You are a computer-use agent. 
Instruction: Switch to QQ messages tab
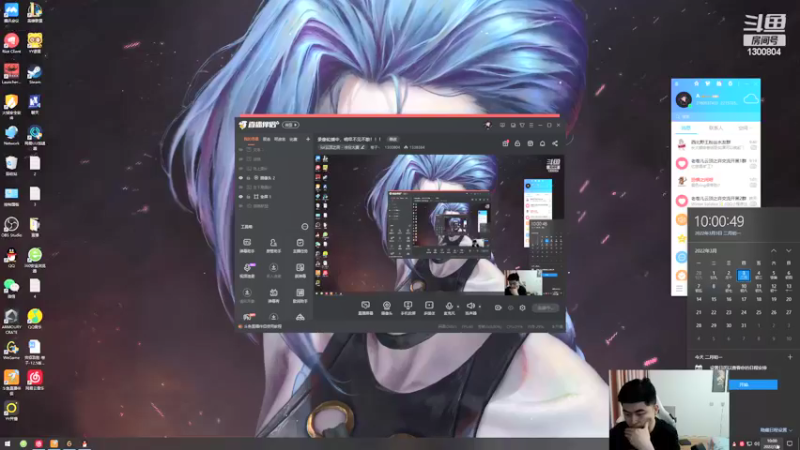click(686, 128)
